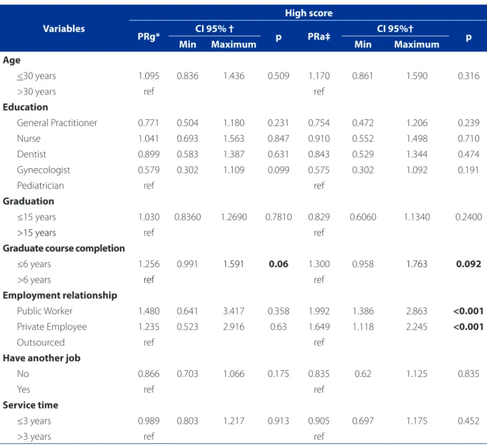Viewport: 487px width, 448px height.
Task: Click value 0.771 for General Practitioner
Action: pyautogui.click(x=149, y=123)
